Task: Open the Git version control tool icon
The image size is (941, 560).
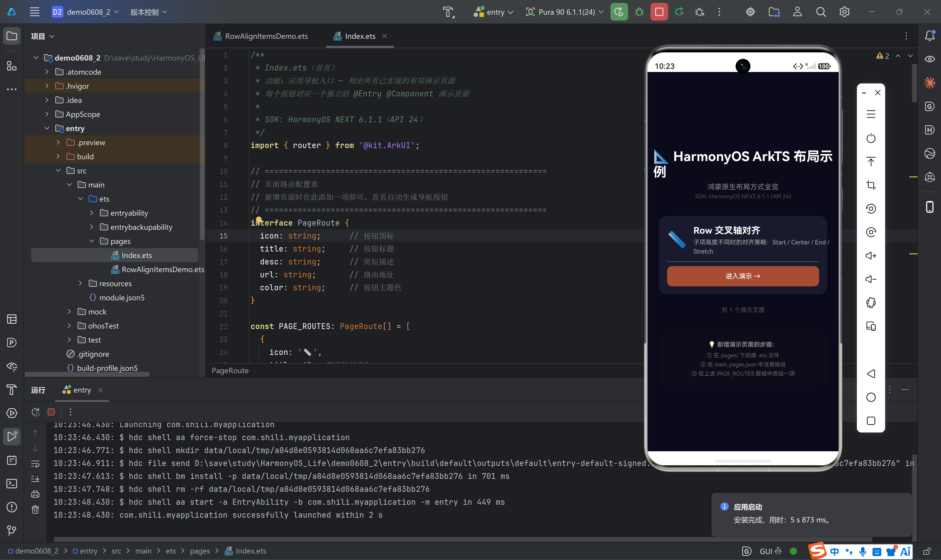Action: tap(12, 530)
